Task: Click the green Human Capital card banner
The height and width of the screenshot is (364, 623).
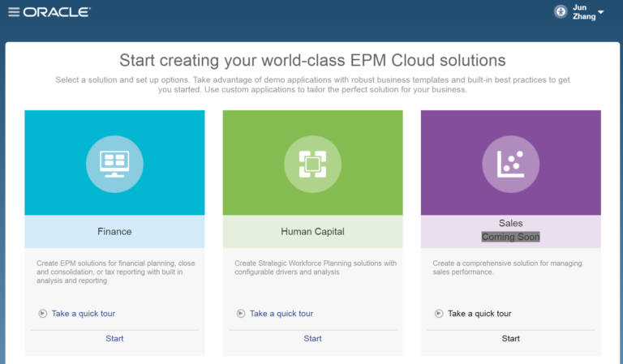Action: (312, 163)
